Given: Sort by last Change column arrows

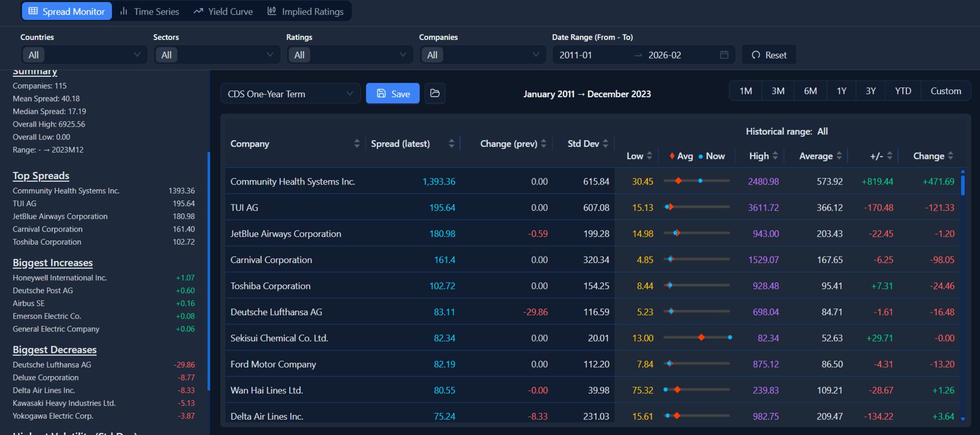Looking at the screenshot, I should [x=951, y=156].
